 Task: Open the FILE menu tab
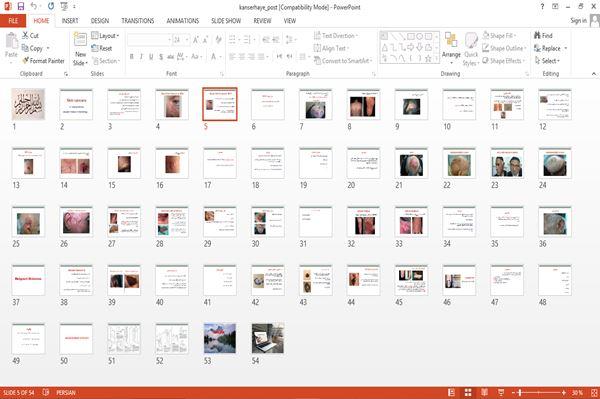pos(13,21)
